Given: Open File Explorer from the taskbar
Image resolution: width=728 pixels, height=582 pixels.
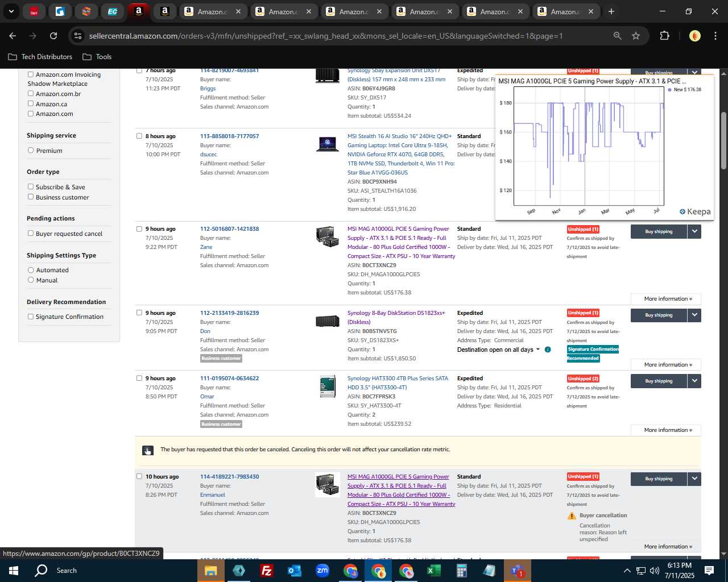Looking at the screenshot, I should [x=211, y=571].
